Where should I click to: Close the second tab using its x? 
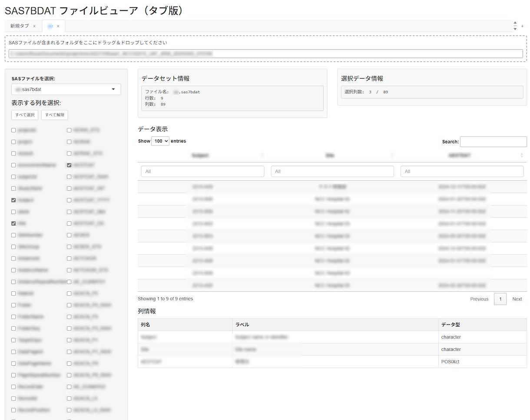pyautogui.click(x=58, y=26)
